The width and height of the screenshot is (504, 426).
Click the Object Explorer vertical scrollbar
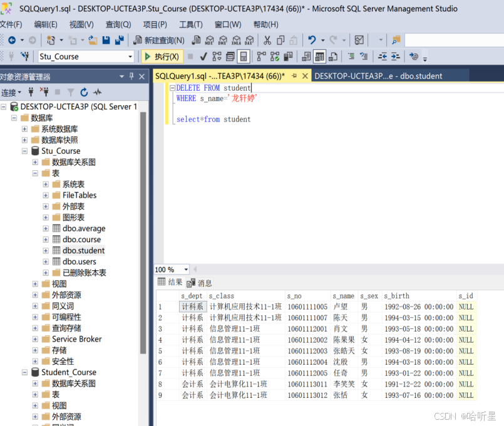(143, 233)
